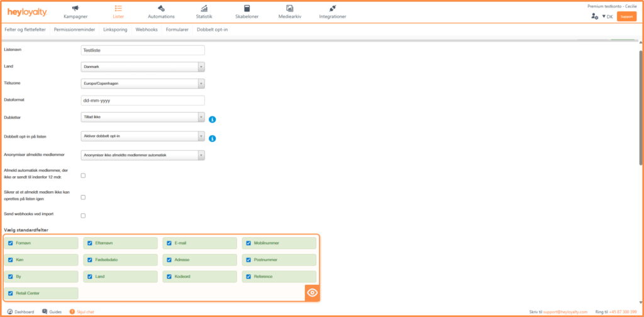Enable Send webhooks ved import checkbox
The height and width of the screenshot is (317, 644).
83,216
